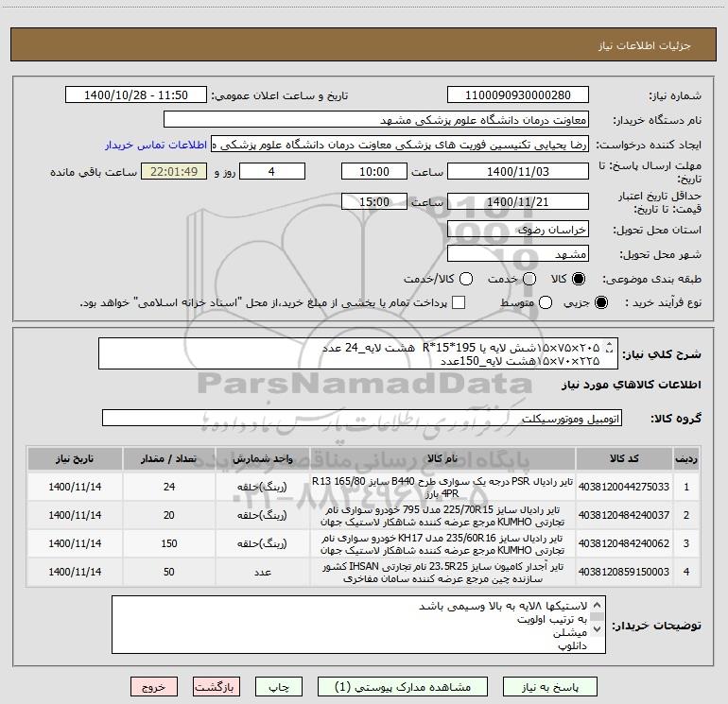728x704 pixels.
Task: Select the خدمت radio button
Action: [529, 279]
